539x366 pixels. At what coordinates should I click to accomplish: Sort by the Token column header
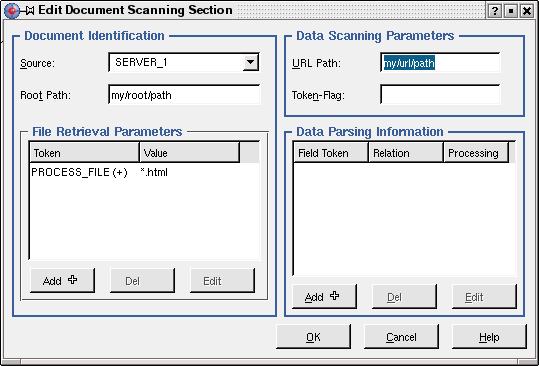(85, 152)
